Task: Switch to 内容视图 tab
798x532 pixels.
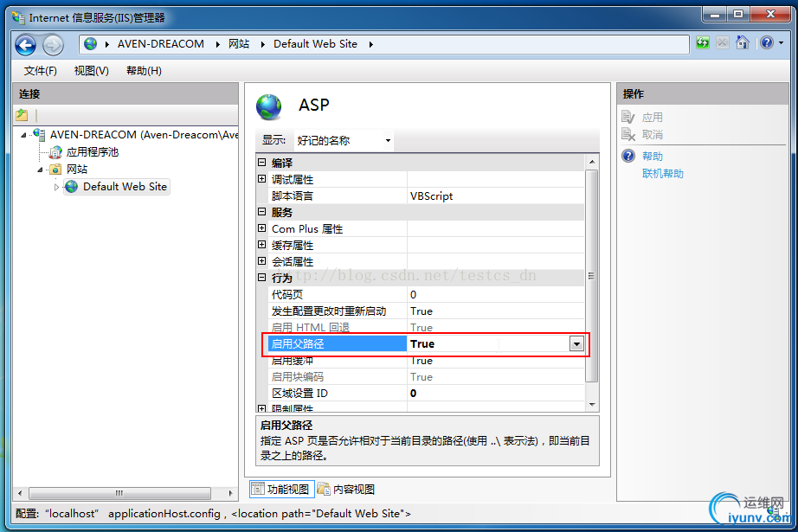Action: [346, 490]
